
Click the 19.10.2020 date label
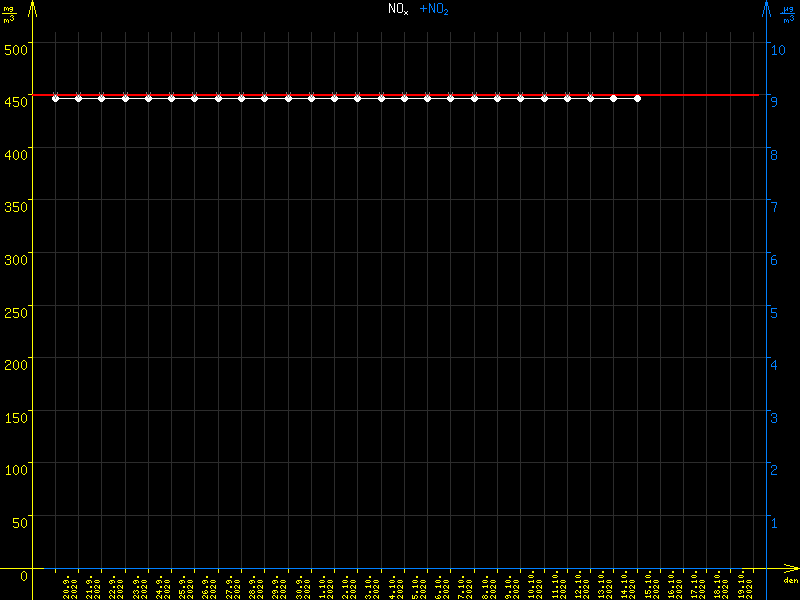pos(742,586)
